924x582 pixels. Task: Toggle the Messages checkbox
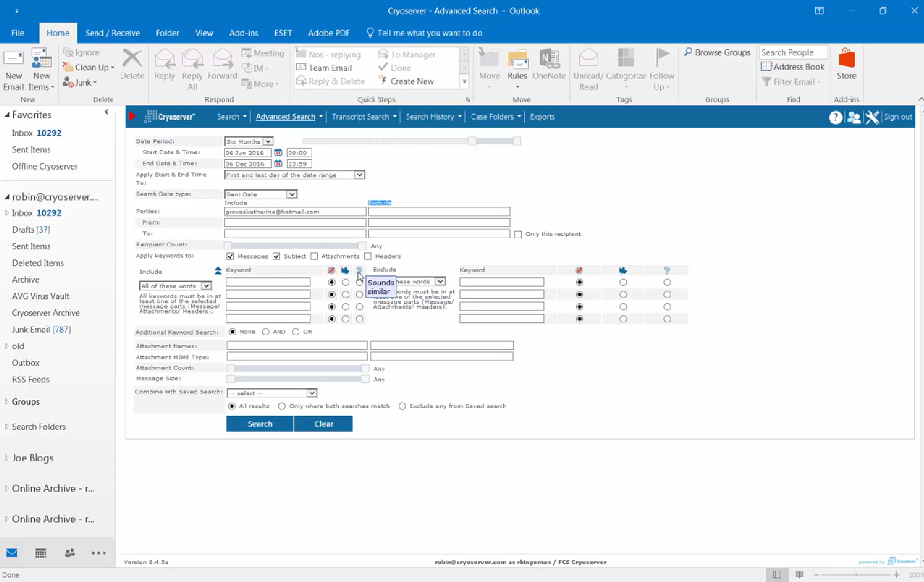(230, 257)
